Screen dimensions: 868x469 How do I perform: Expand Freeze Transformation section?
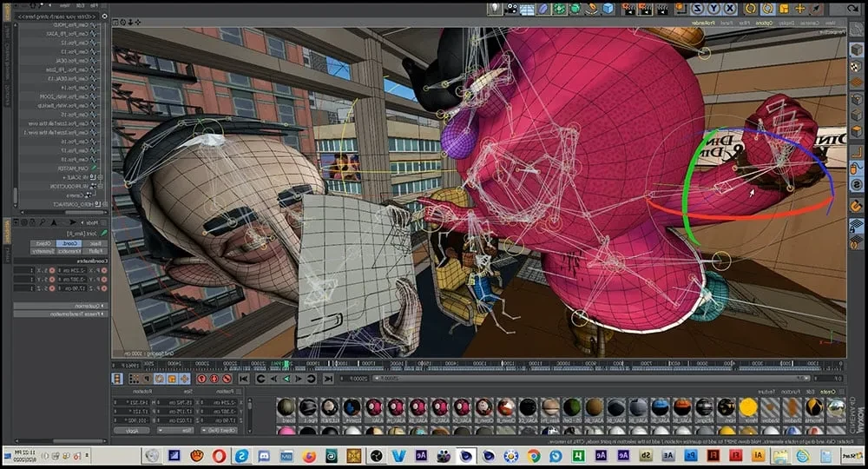point(59,314)
